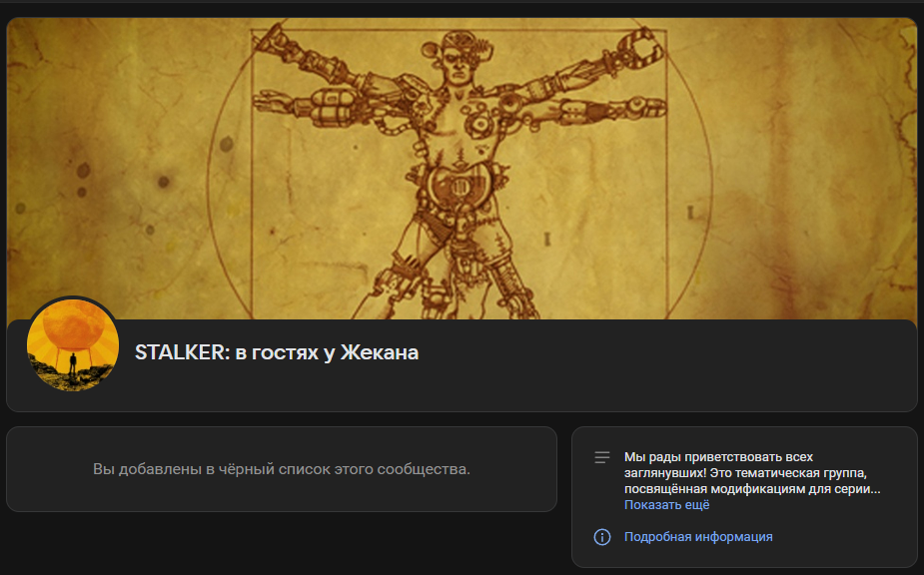Click the description lines icon

[x=601, y=457]
